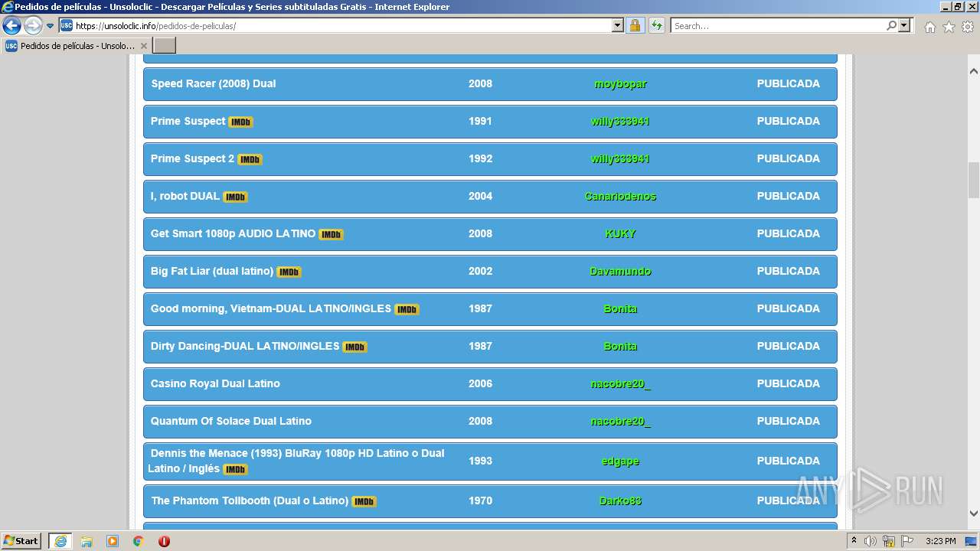Click the Search box field
This screenshot has width=980, height=551.
778,26
